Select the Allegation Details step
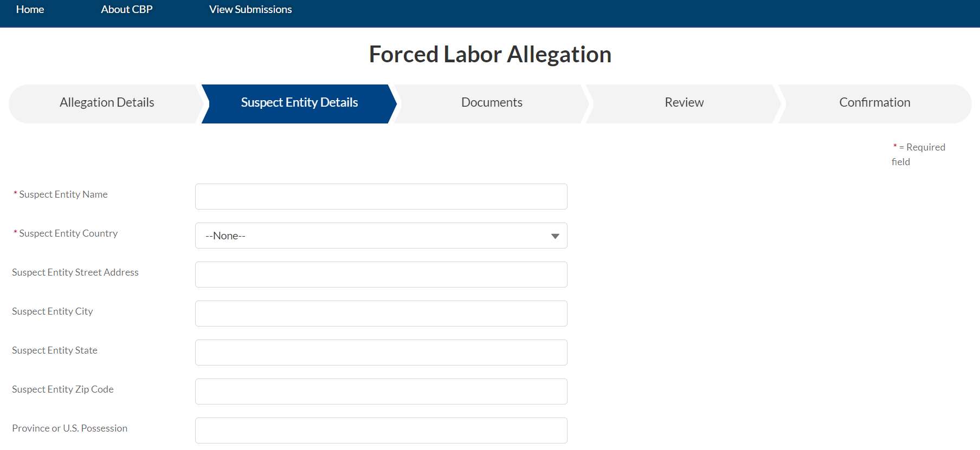This screenshot has width=980, height=450. pyautogui.click(x=107, y=103)
